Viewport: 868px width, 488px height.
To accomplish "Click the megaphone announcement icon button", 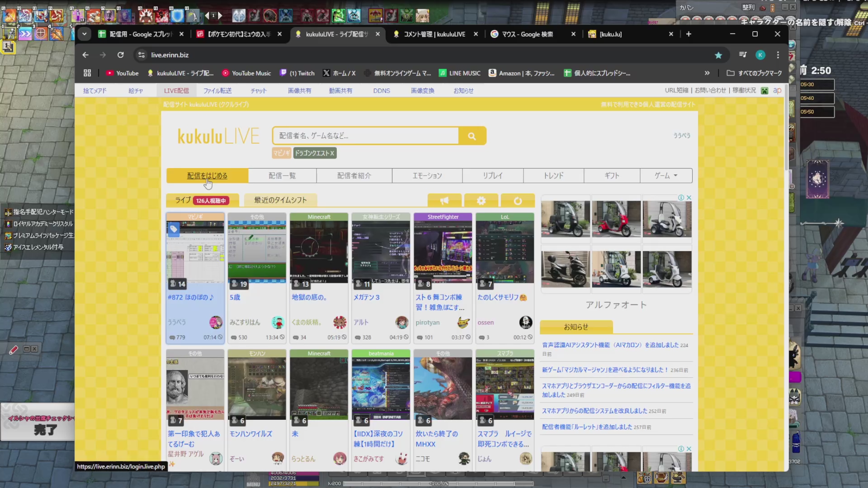I will [x=444, y=201].
